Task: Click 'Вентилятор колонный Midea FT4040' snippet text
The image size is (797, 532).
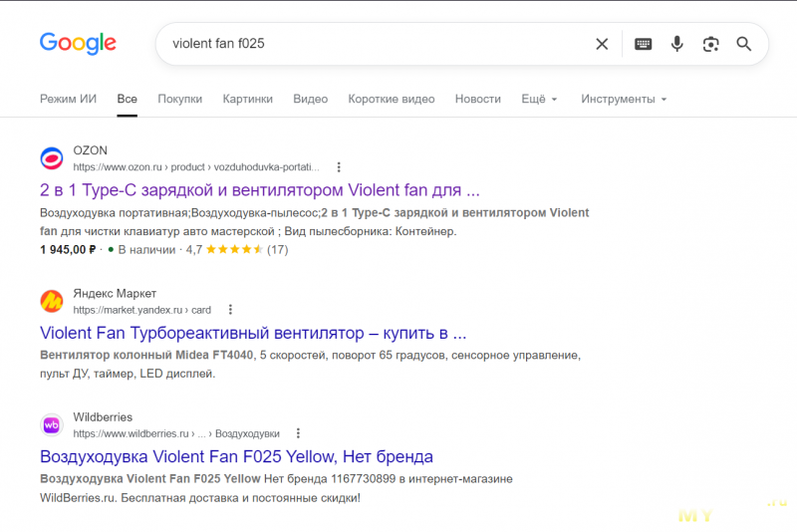Action: [146, 356]
